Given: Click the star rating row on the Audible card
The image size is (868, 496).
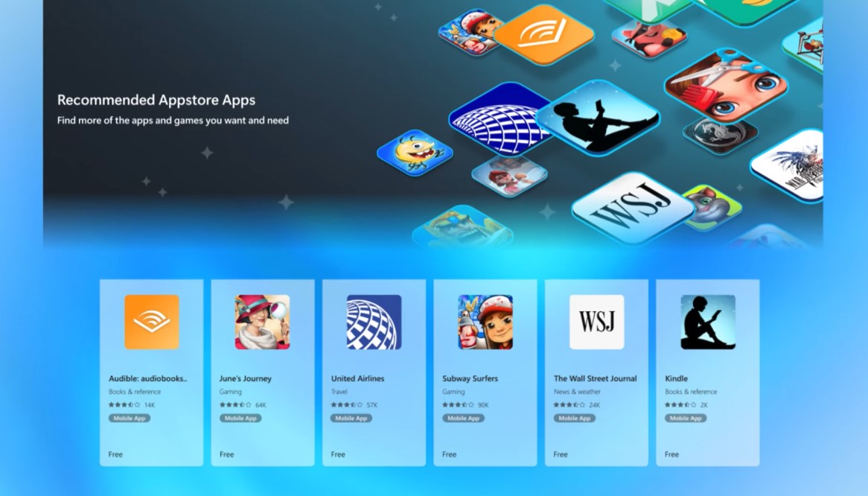Looking at the screenshot, I should [124, 405].
